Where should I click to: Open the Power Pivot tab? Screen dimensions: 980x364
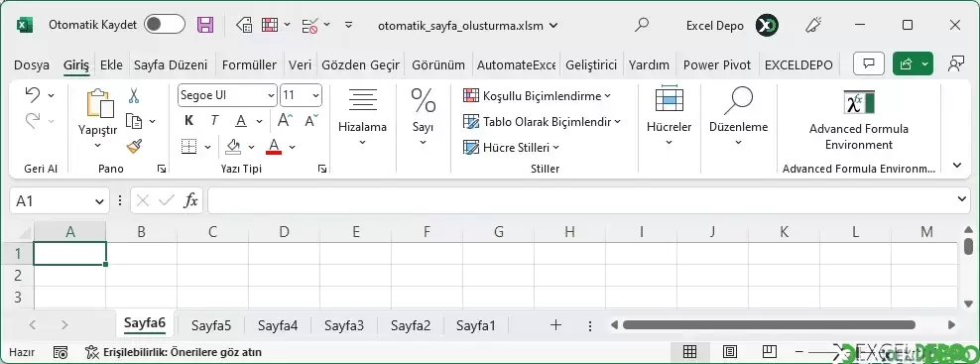click(717, 65)
